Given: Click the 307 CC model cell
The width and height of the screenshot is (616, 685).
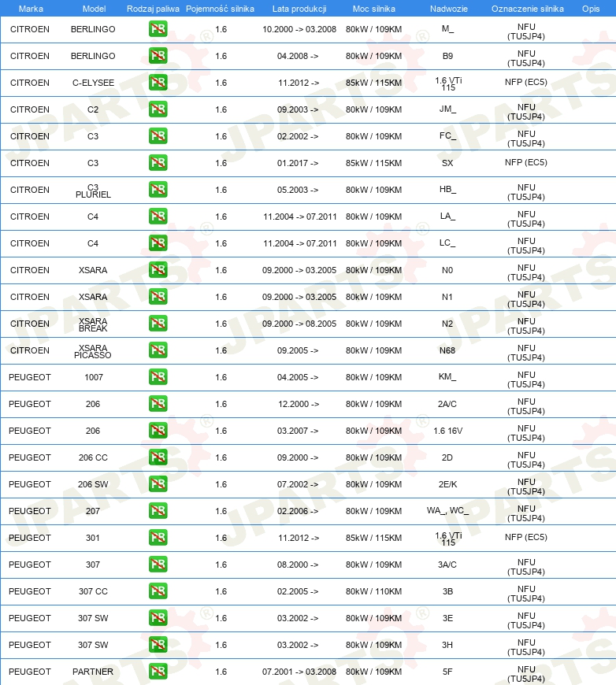Looking at the screenshot, I should click(x=93, y=591).
